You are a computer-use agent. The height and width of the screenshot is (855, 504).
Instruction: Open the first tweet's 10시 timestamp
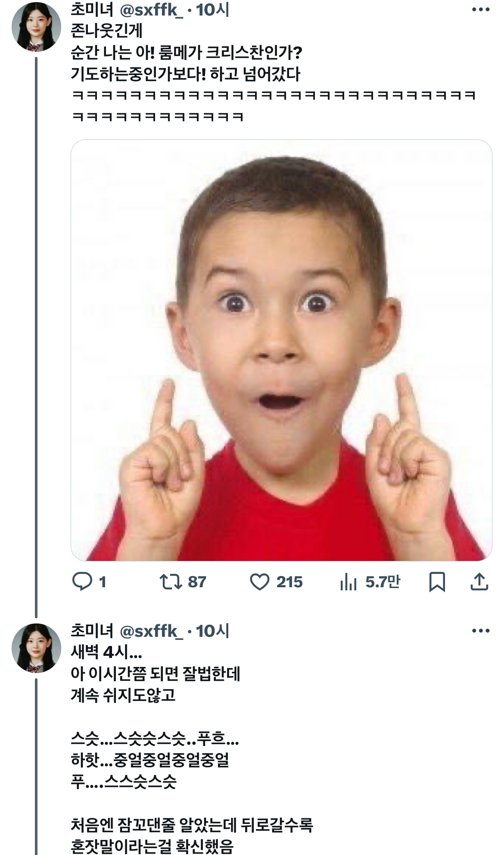(213, 9)
